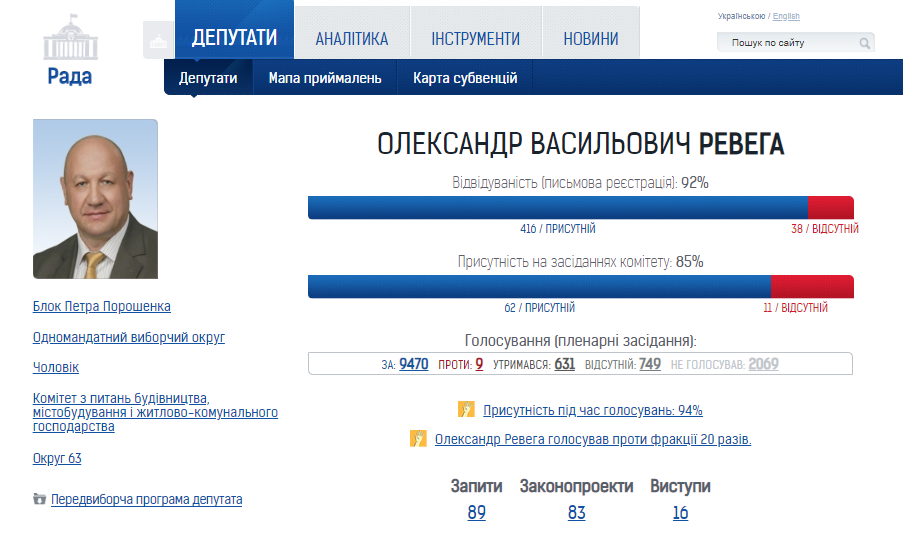Viewport: 903px width, 535px height.
Task: Click the 11 / ВІДСУТНІЙ label
Action: pos(795,308)
